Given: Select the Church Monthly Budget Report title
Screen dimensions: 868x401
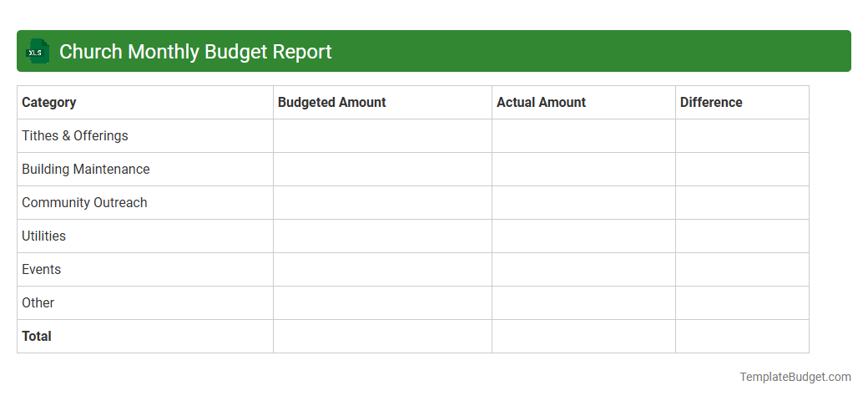Looking at the screenshot, I should click(195, 52).
